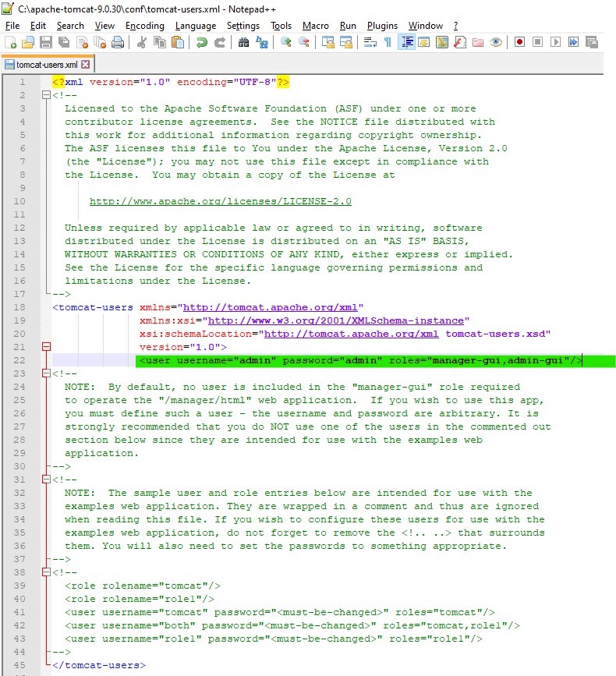Collapse the comment fold on line 23
The width and height of the screenshot is (616, 676).
(46, 373)
